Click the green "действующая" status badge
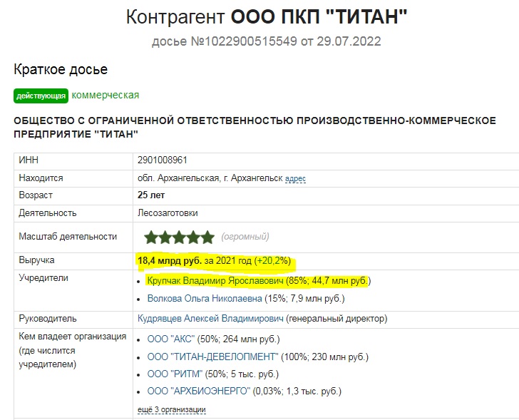 coord(41,96)
